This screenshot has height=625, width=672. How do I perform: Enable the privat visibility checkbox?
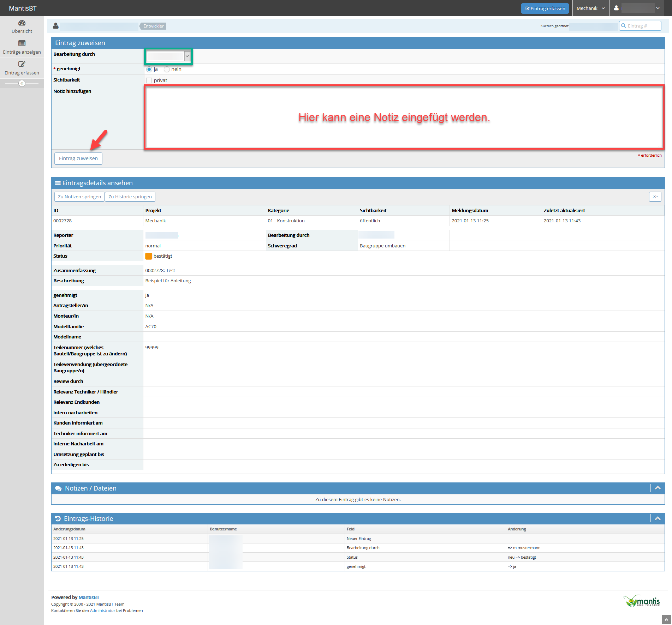click(x=149, y=80)
